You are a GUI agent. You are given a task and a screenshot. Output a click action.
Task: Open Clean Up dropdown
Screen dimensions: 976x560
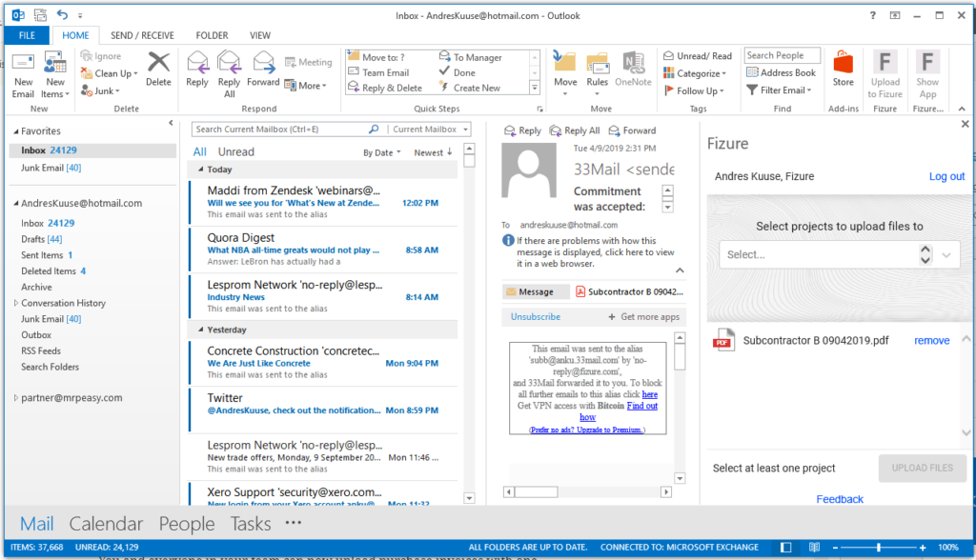click(x=110, y=73)
